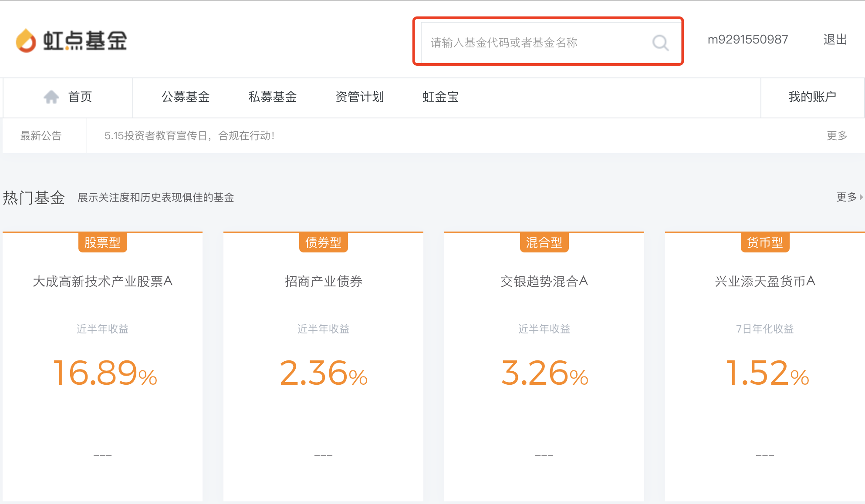The width and height of the screenshot is (865, 504).
Task: Click 更多 in the announcement bar
Action: click(837, 136)
